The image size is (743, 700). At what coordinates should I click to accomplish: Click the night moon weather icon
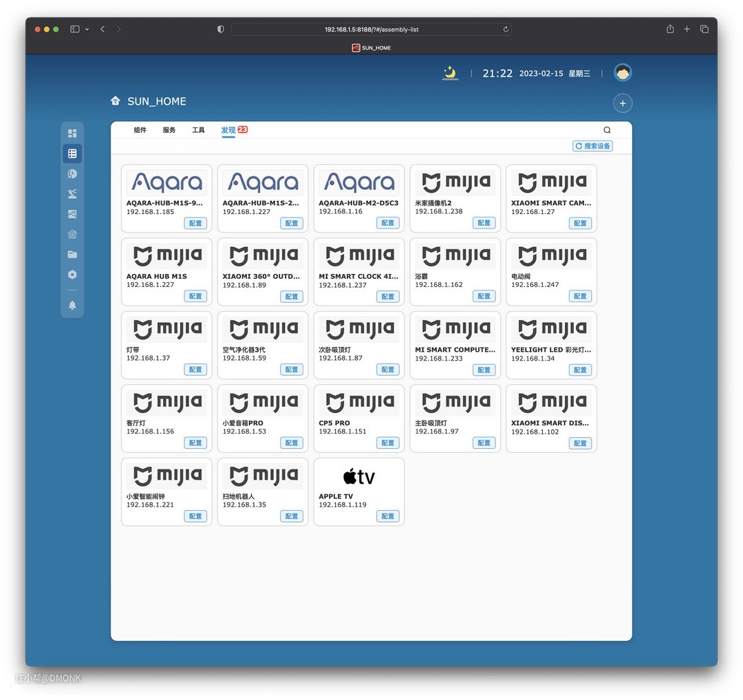(x=450, y=72)
